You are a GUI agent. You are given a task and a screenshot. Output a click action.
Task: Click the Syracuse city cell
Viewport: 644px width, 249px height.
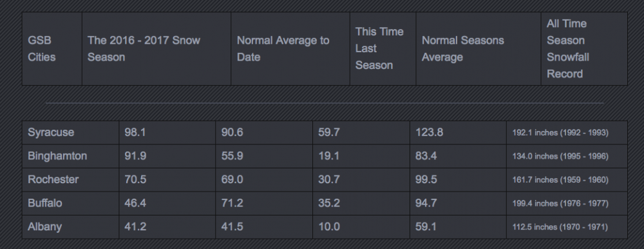(71, 132)
